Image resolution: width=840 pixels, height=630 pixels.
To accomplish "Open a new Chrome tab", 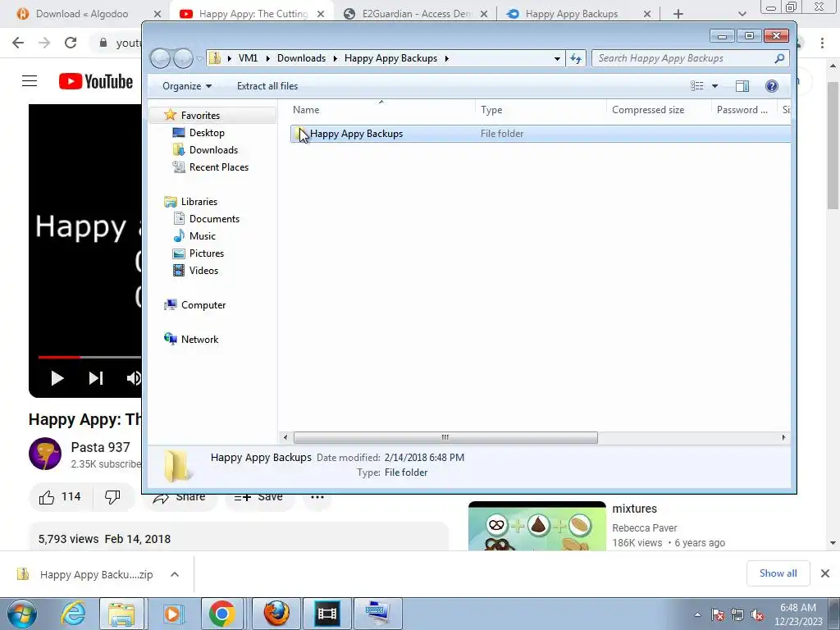I will (678, 14).
